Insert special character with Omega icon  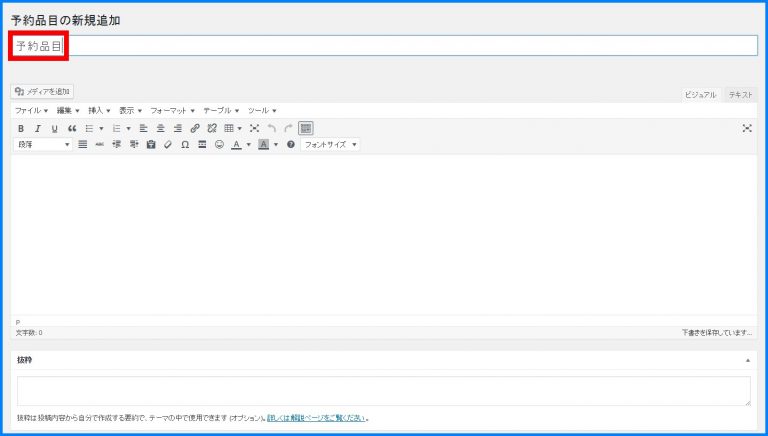(185, 144)
